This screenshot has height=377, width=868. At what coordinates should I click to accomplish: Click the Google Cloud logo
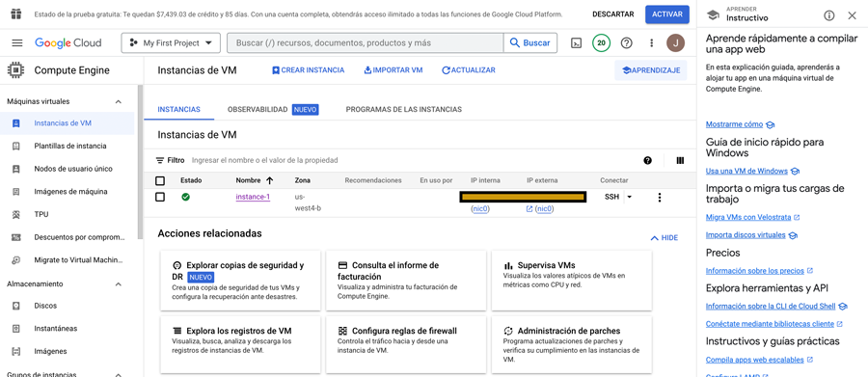(x=68, y=43)
